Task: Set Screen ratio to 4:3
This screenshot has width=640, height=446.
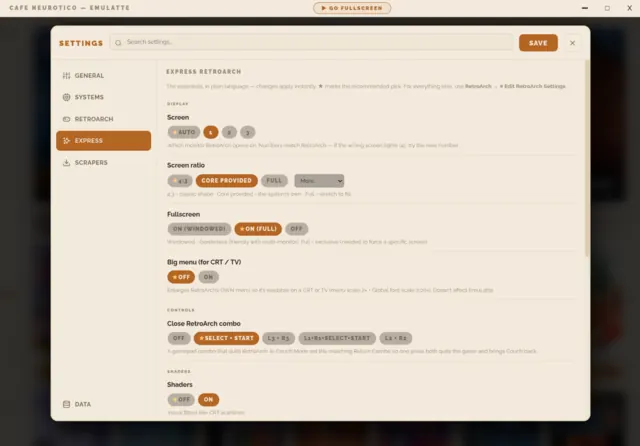Action: 180,180
